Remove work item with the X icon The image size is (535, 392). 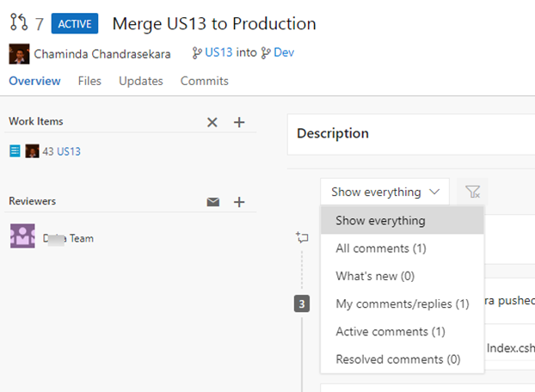pos(212,122)
